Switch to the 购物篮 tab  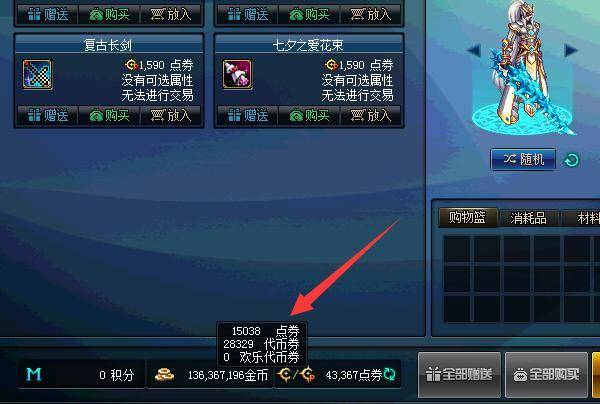[x=468, y=218]
